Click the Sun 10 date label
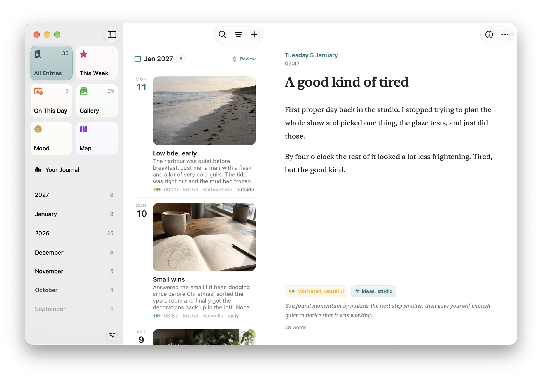The width and height of the screenshot is (542, 392). point(141,211)
